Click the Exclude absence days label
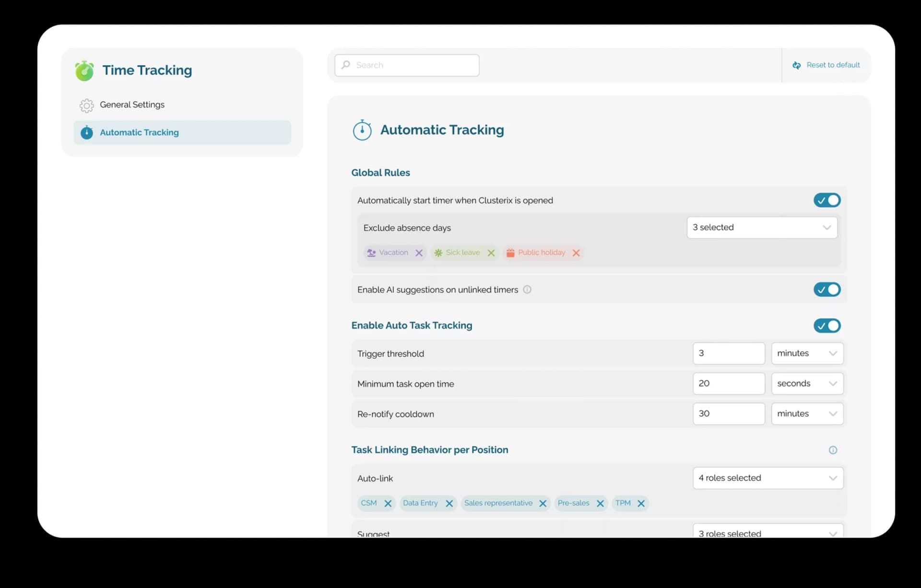 coord(407,228)
